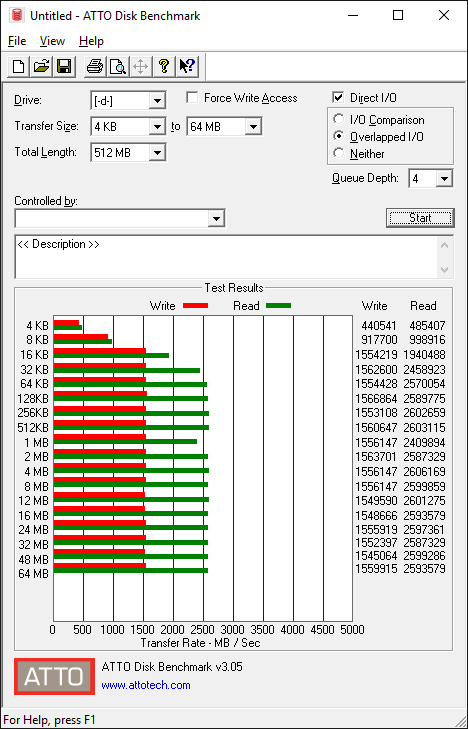Click the four-arrow move toolbar icon
Screen dimensions: 468x729
[x=140, y=66]
